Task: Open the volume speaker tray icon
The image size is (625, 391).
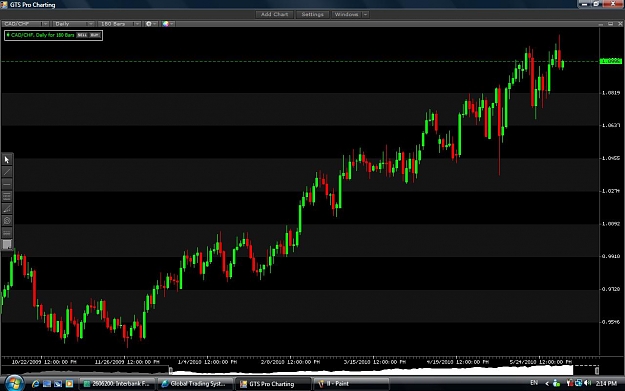Action: [x=588, y=383]
